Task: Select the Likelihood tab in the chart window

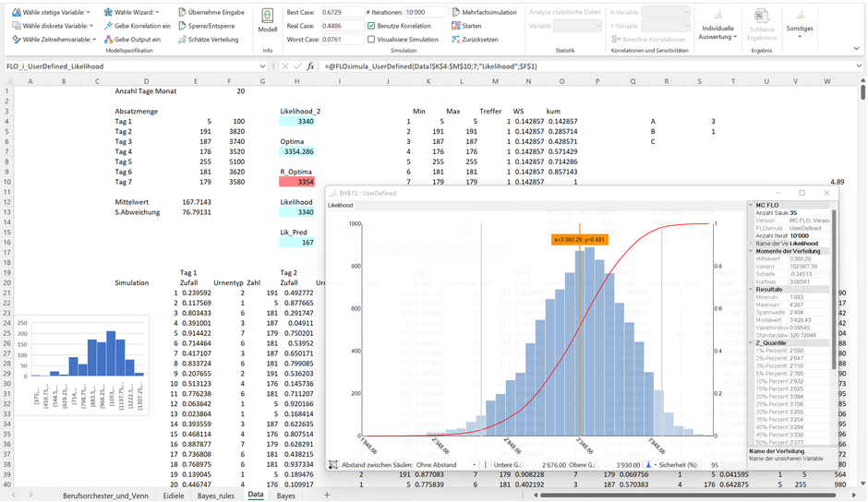Action: pyautogui.click(x=340, y=205)
